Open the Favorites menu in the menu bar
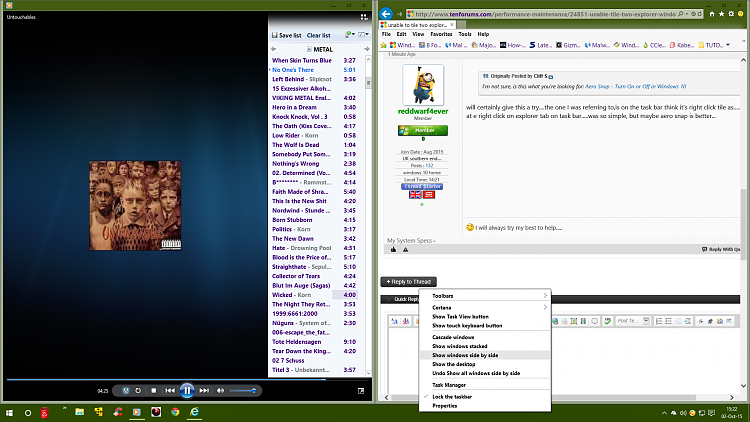Viewport: 750px width, 422px height. pyautogui.click(x=441, y=34)
